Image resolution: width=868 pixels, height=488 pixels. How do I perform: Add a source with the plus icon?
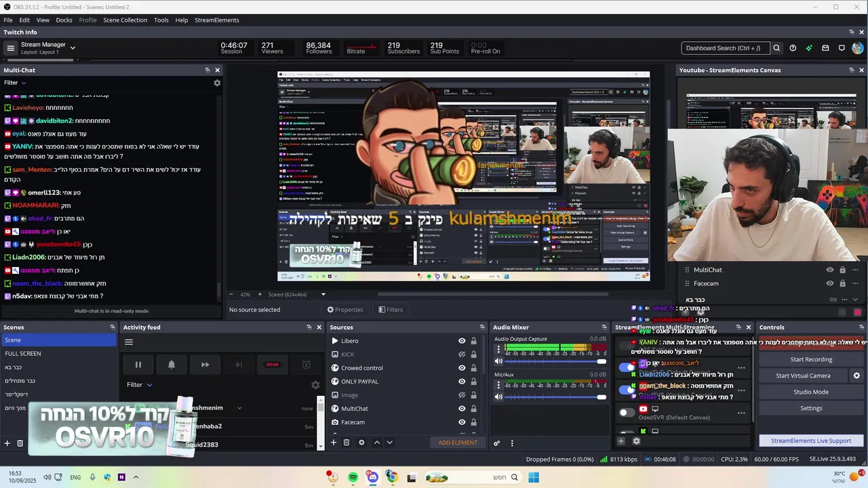[x=333, y=443]
